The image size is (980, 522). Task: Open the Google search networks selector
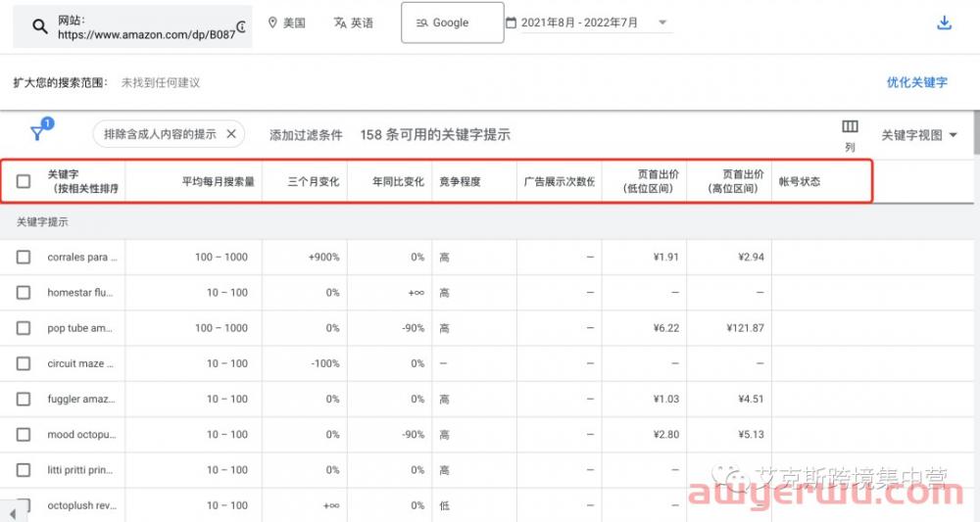[453, 23]
